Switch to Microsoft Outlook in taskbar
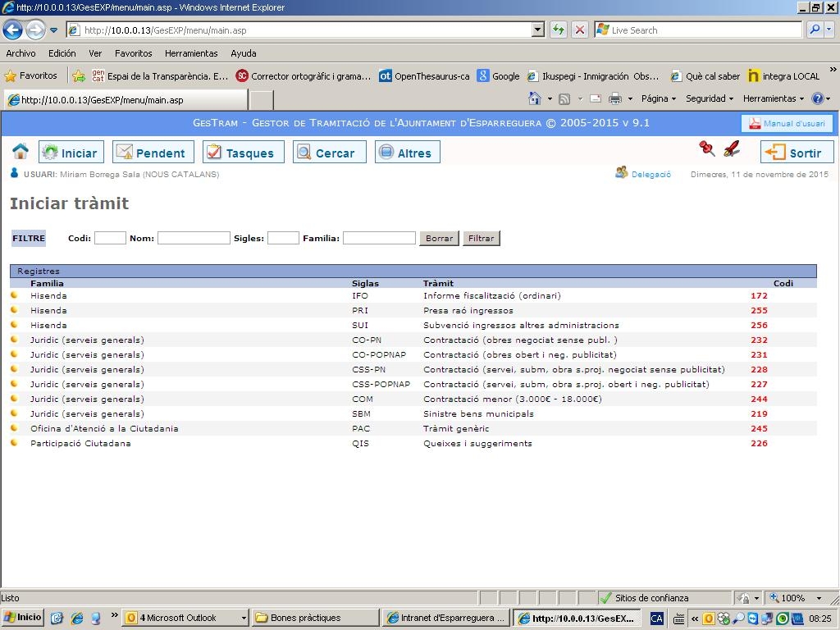 [185, 618]
